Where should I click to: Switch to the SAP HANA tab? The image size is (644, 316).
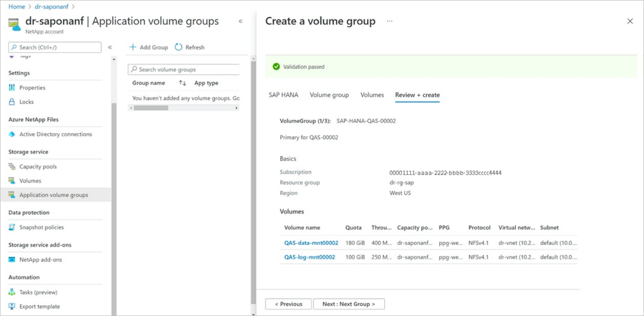[284, 95]
